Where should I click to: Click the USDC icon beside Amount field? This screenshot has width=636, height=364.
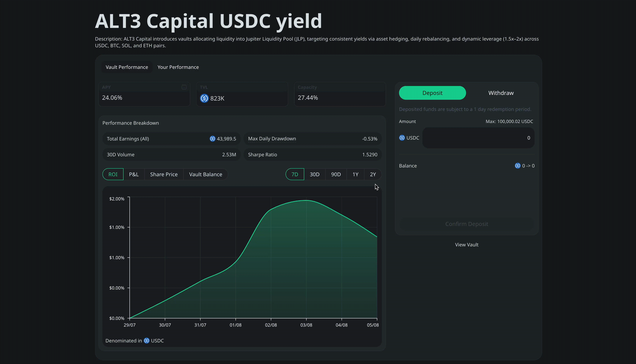point(402,138)
